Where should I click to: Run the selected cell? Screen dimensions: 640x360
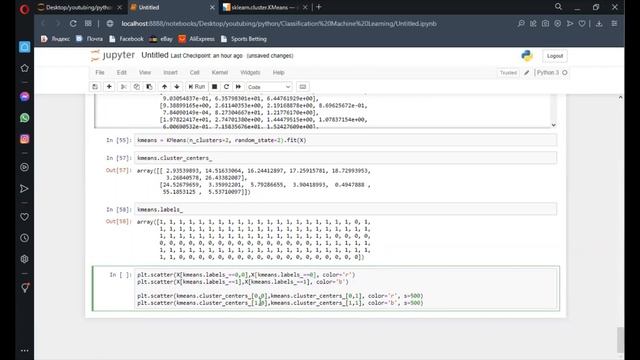click(x=197, y=87)
